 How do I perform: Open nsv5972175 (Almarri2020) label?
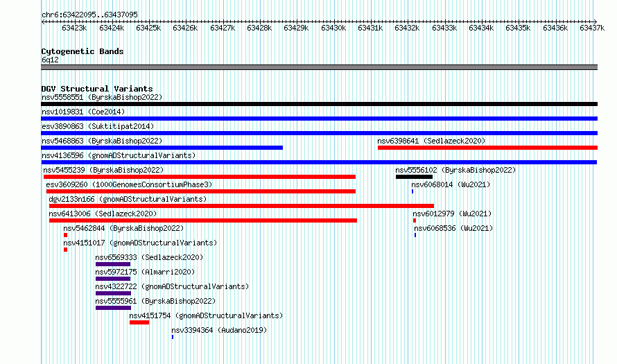click(x=145, y=272)
